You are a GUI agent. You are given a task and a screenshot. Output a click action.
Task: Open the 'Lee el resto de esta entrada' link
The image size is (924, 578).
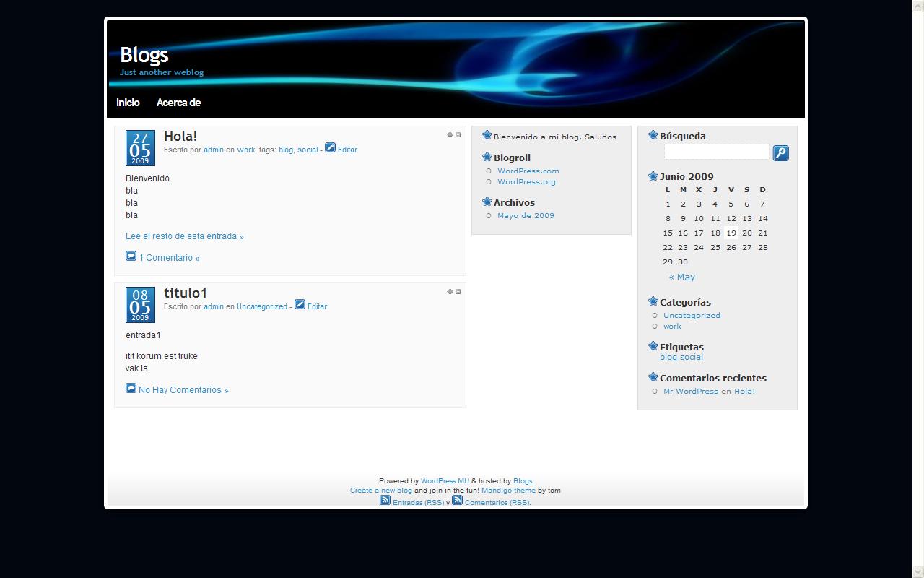184,236
